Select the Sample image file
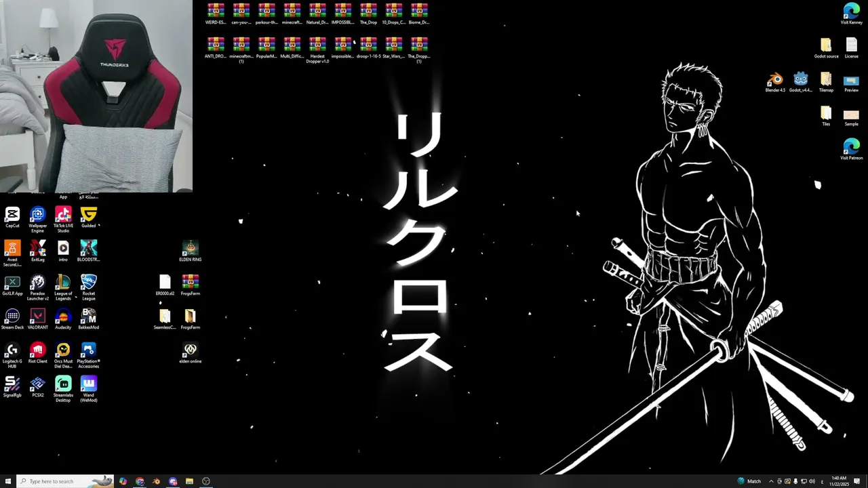This screenshot has width=868, height=488. [851, 117]
